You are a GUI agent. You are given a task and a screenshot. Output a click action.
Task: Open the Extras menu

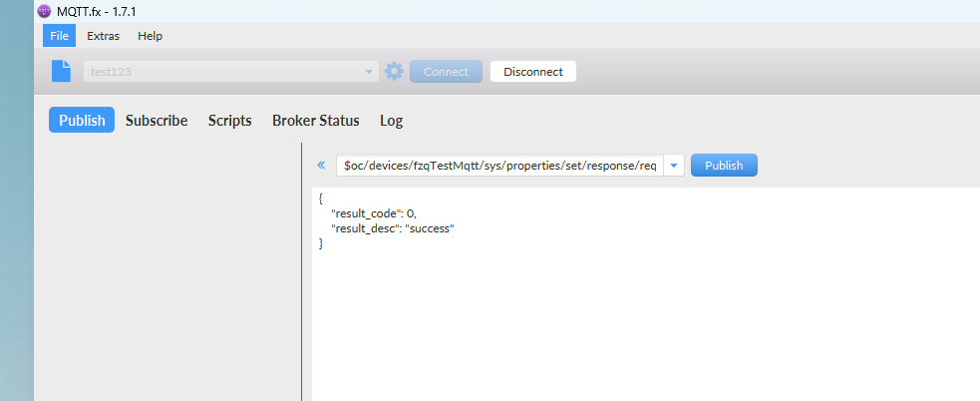103,36
